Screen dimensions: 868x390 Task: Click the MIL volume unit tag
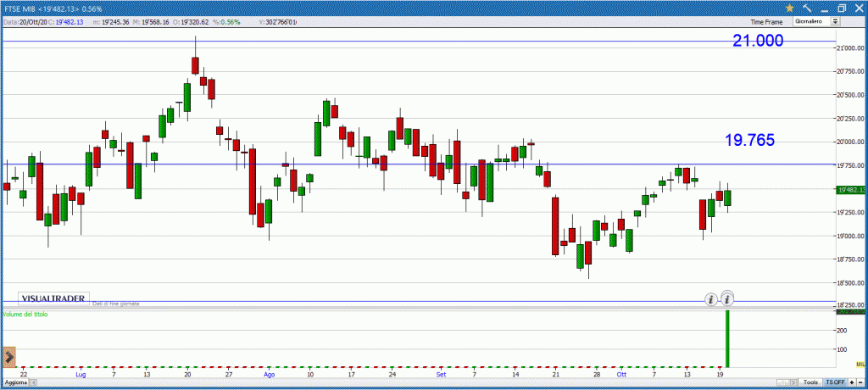point(860,364)
